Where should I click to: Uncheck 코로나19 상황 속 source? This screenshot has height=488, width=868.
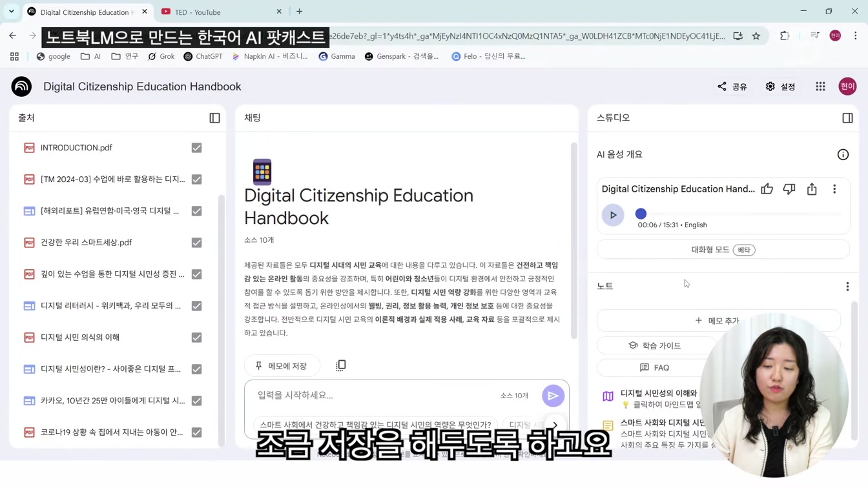pos(196,432)
